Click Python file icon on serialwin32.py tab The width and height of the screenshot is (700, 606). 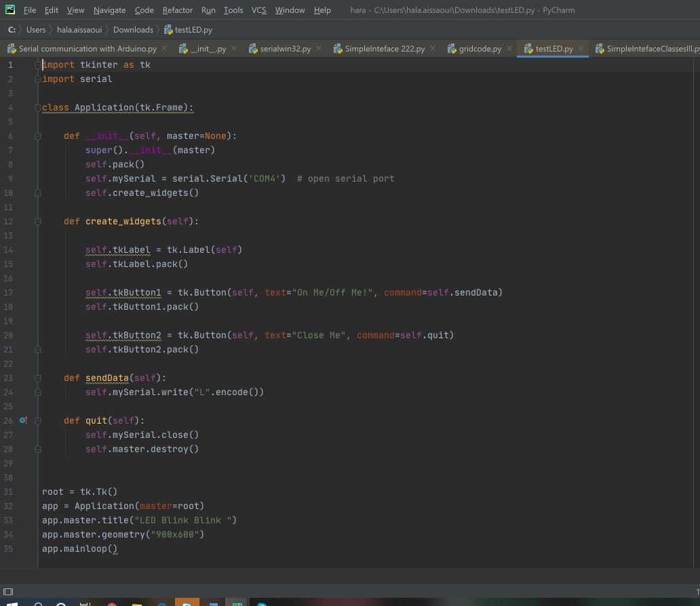253,49
